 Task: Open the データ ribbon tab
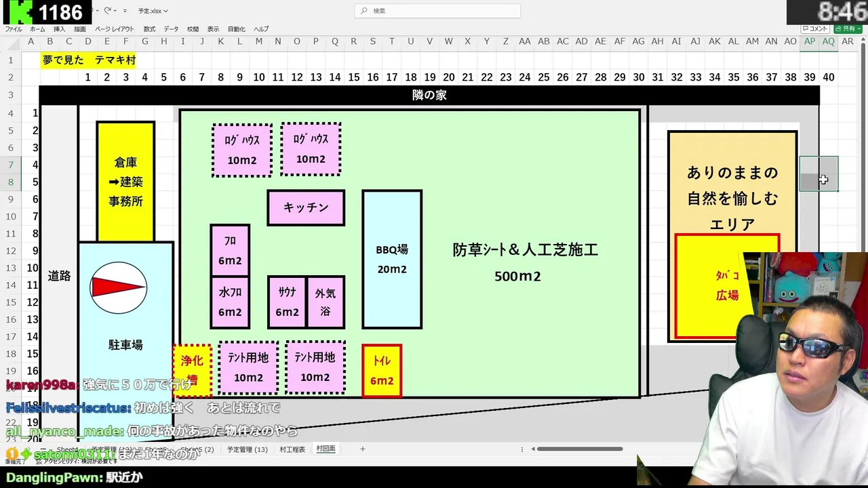(171, 29)
